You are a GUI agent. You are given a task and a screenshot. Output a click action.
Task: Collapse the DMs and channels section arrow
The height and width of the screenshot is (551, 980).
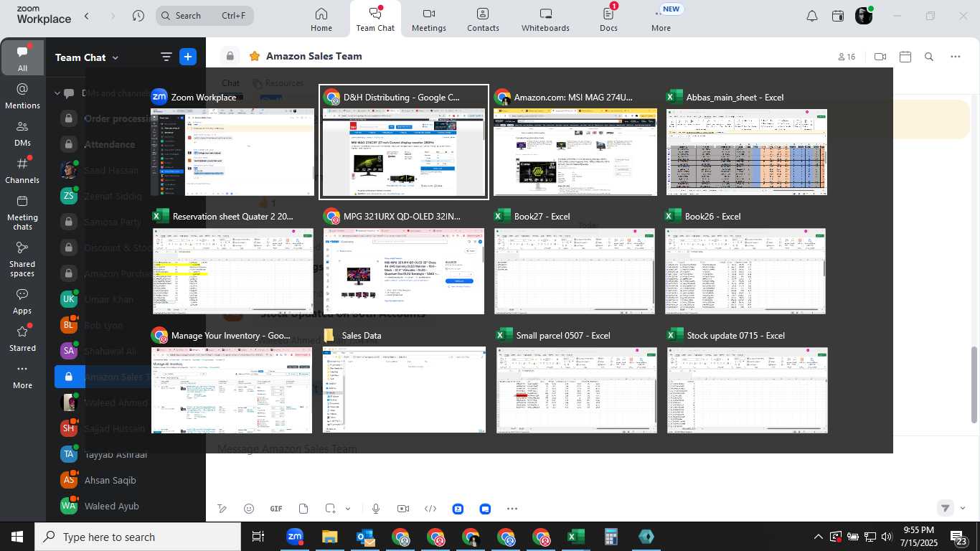coord(57,93)
